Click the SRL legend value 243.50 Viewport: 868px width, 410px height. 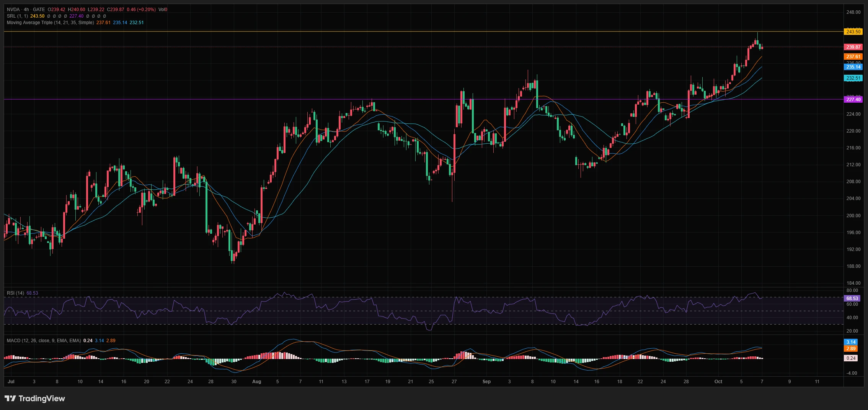pyautogui.click(x=38, y=16)
